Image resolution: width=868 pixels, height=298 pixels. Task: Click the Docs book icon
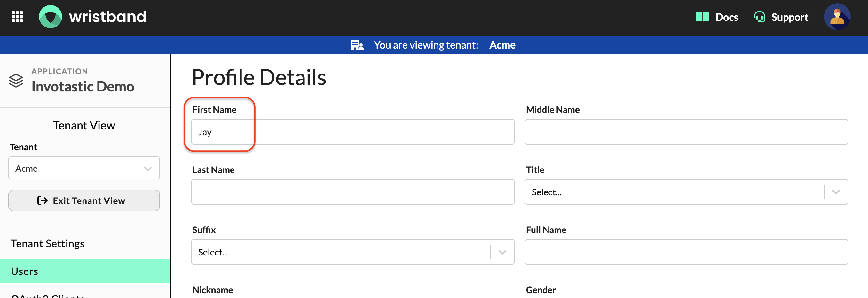pyautogui.click(x=703, y=17)
